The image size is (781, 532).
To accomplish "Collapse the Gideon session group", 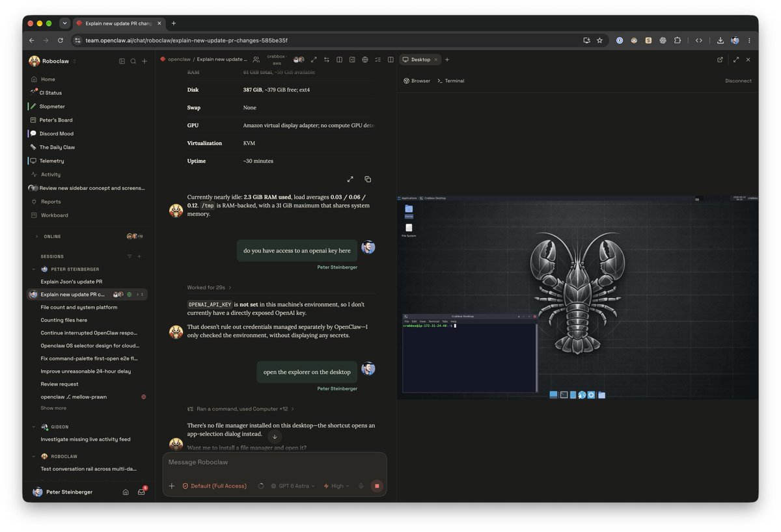I will [34, 427].
